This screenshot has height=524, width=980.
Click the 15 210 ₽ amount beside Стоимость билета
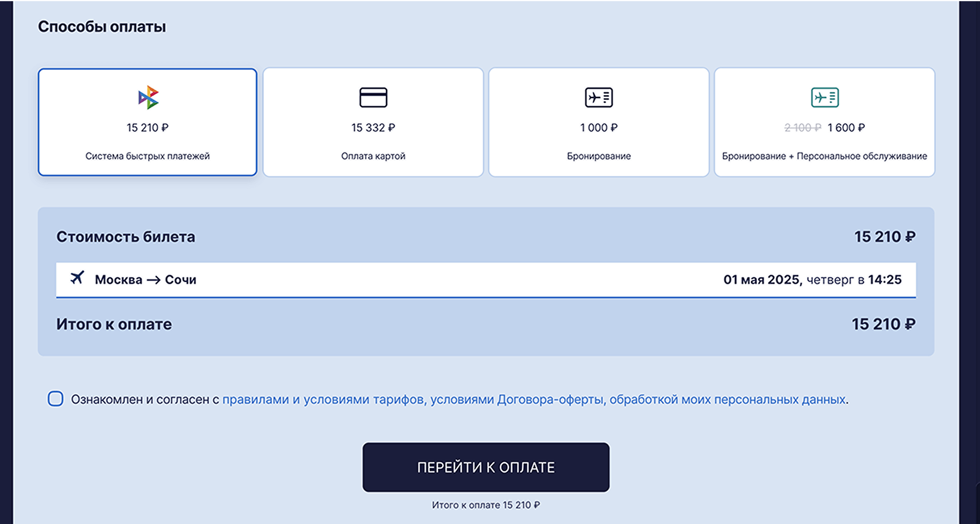tap(884, 237)
